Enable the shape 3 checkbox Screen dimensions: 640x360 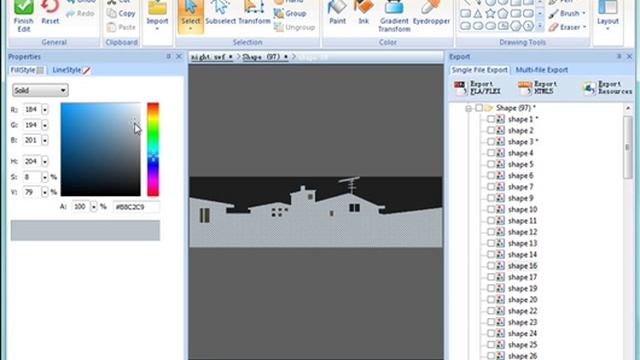point(491,142)
